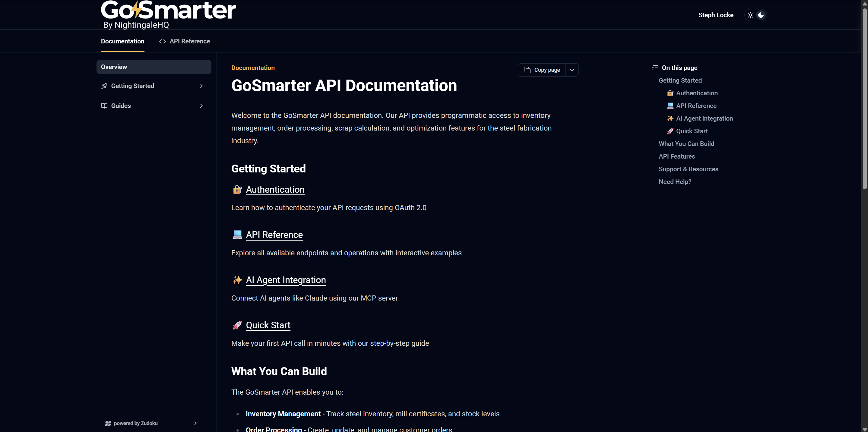The width and height of the screenshot is (868, 432).
Task: Expand Guides sidebar chevron
Action: [x=201, y=106]
